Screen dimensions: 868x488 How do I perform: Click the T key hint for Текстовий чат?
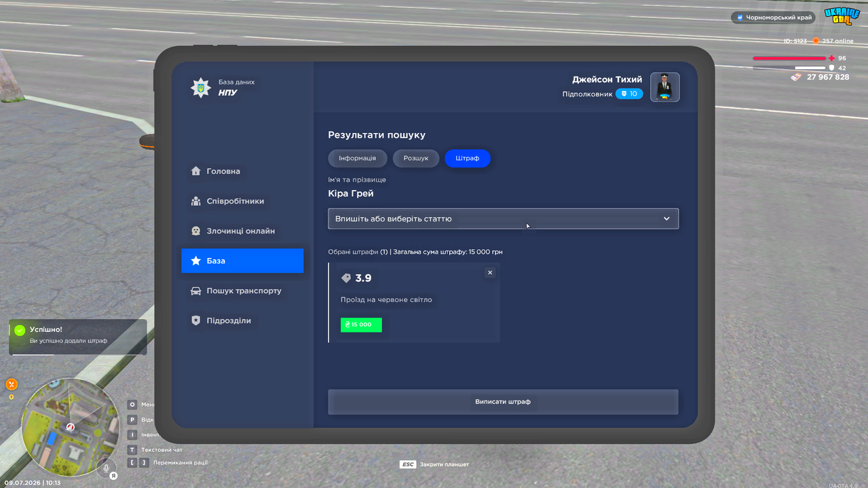click(132, 449)
